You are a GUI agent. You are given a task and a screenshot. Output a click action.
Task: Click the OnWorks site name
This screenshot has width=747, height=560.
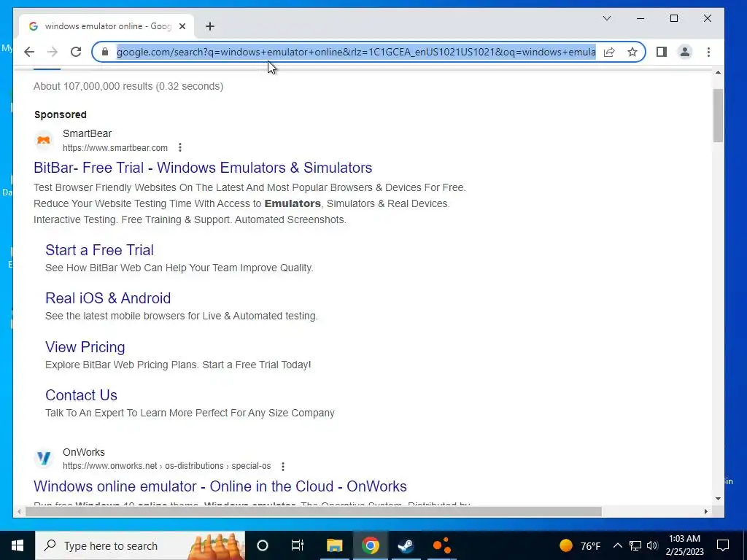pos(84,452)
